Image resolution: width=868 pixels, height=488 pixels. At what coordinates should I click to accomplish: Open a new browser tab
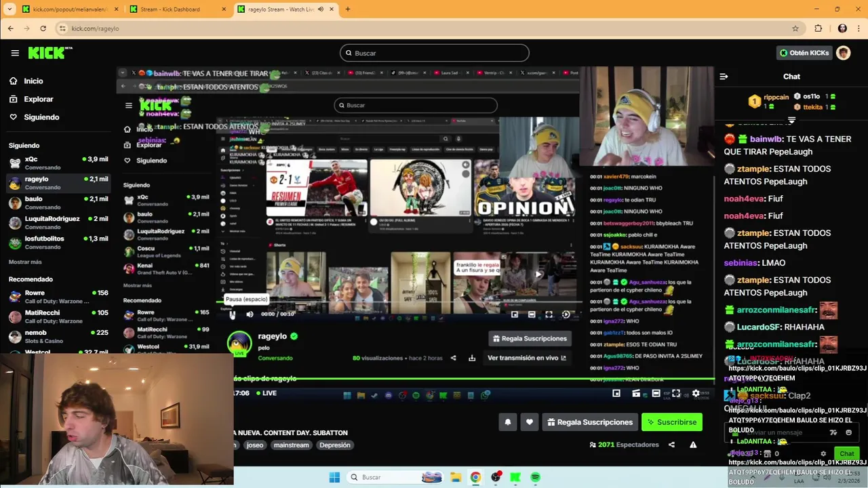tap(348, 9)
